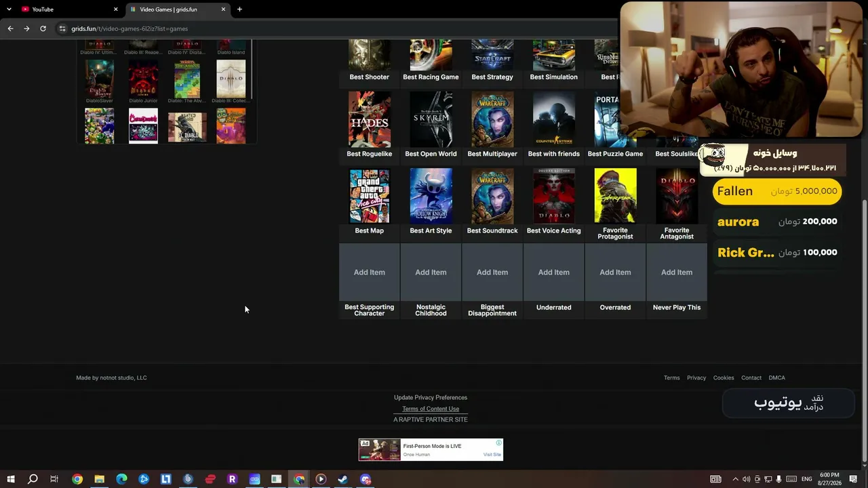Add item for Nostalgic Childhood
The image size is (868, 488).
[x=431, y=272]
